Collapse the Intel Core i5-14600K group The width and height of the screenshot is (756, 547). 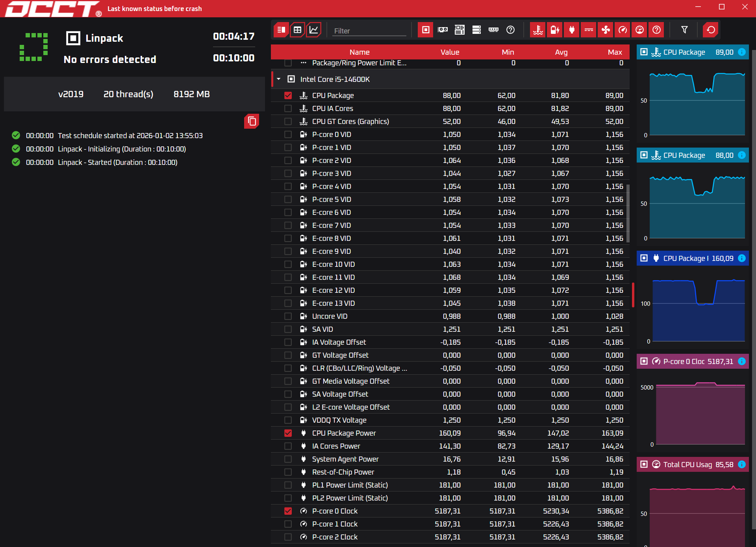279,79
